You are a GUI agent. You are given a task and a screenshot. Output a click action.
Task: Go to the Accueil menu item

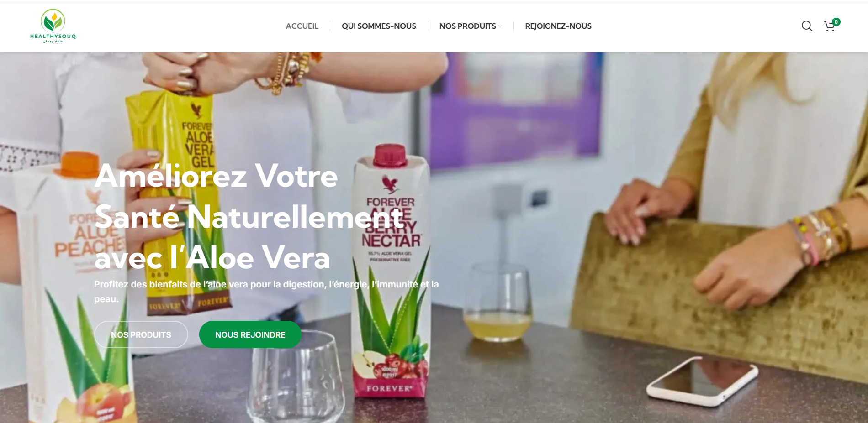click(x=302, y=26)
